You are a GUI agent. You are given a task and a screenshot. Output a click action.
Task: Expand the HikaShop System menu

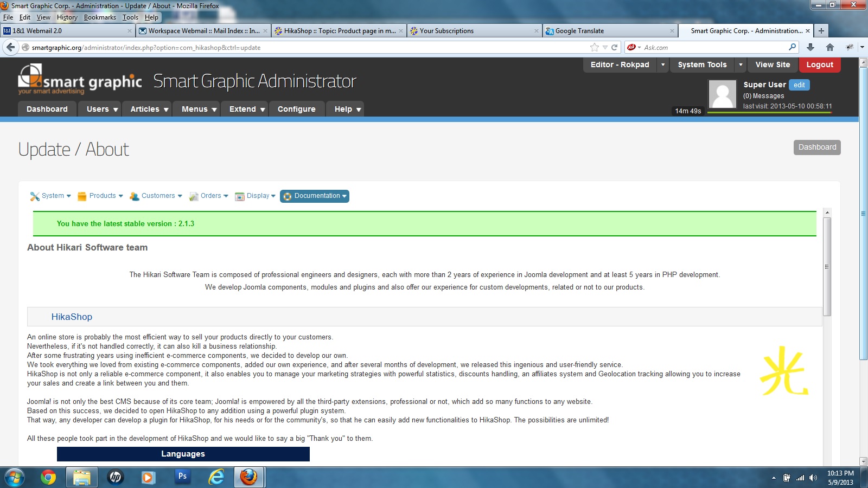(51, 196)
